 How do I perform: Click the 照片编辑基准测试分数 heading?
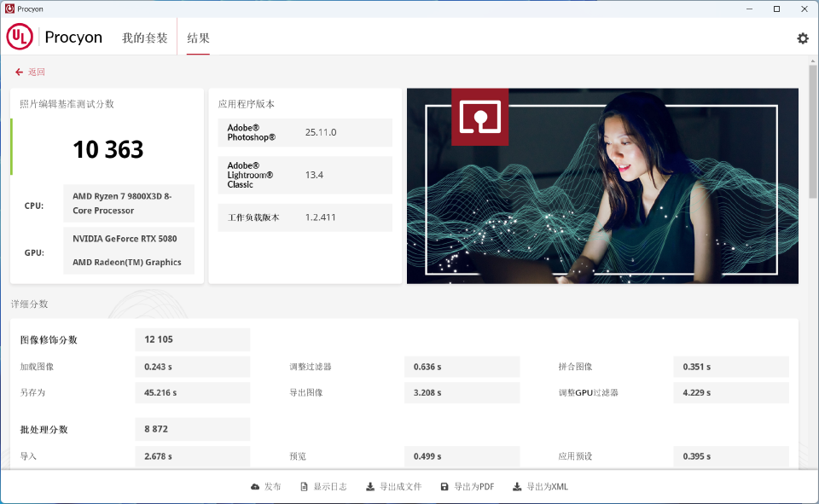click(x=67, y=104)
